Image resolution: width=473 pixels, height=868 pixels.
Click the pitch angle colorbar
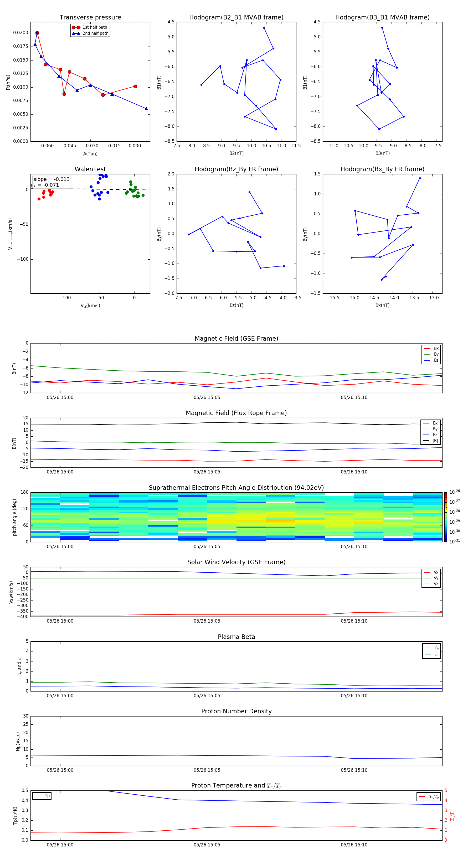[x=446, y=517]
